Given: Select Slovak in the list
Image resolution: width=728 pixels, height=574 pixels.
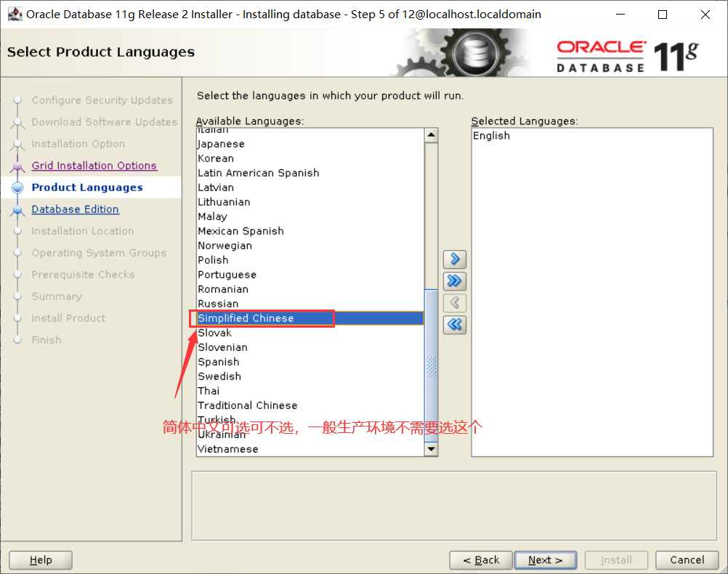Looking at the screenshot, I should [310, 333].
